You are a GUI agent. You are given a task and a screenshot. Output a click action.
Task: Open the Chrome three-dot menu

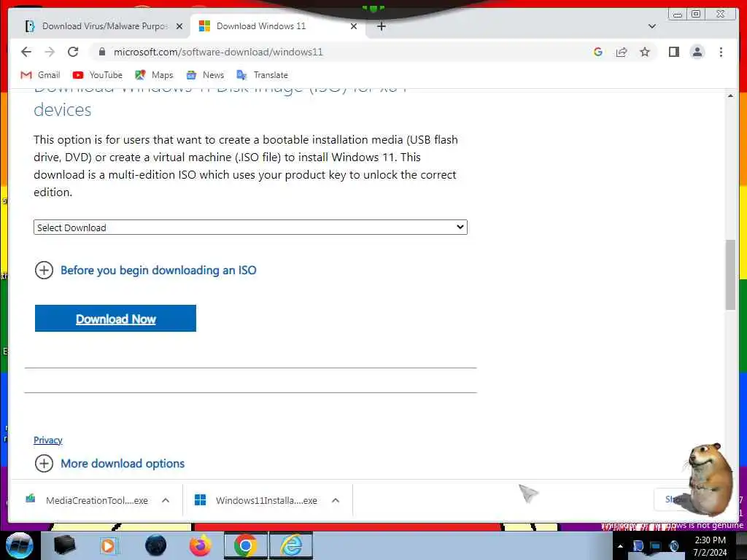[721, 52]
